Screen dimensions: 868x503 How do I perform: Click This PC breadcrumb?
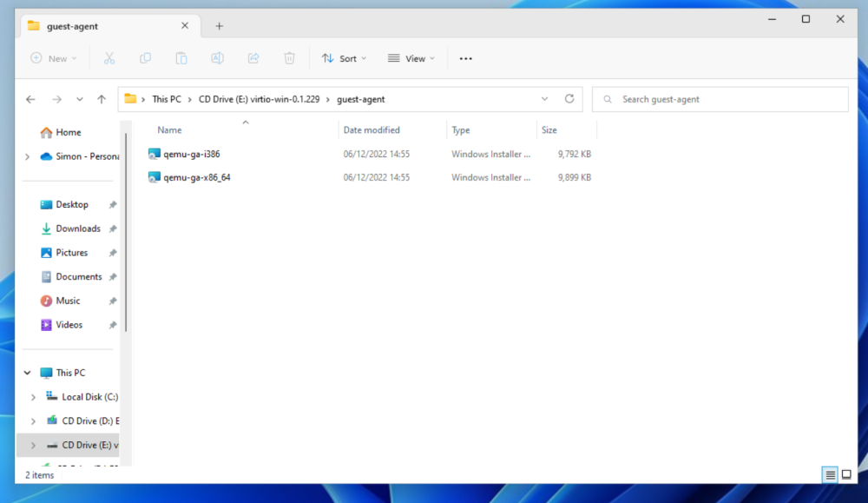point(167,99)
